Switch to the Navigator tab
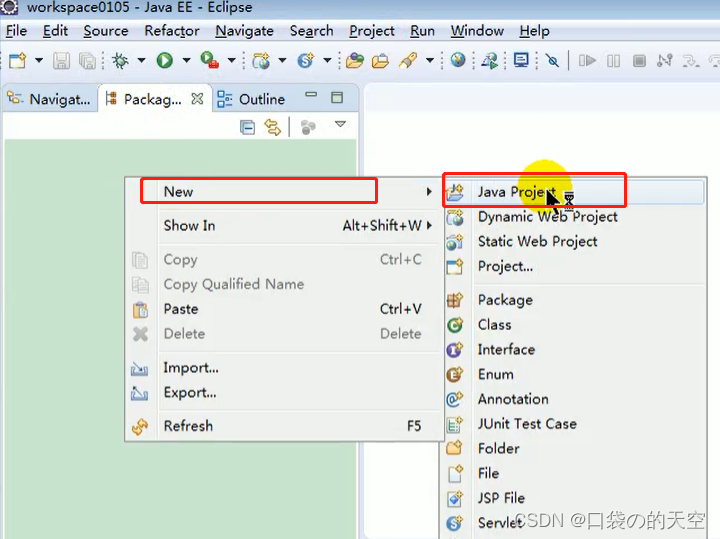The height and width of the screenshot is (539, 720). tap(49, 99)
